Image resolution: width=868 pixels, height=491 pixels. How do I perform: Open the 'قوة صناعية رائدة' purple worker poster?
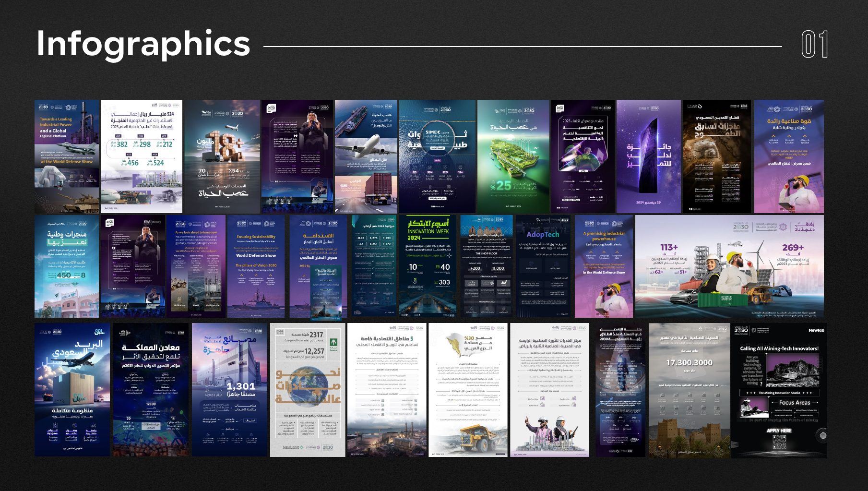point(789,156)
